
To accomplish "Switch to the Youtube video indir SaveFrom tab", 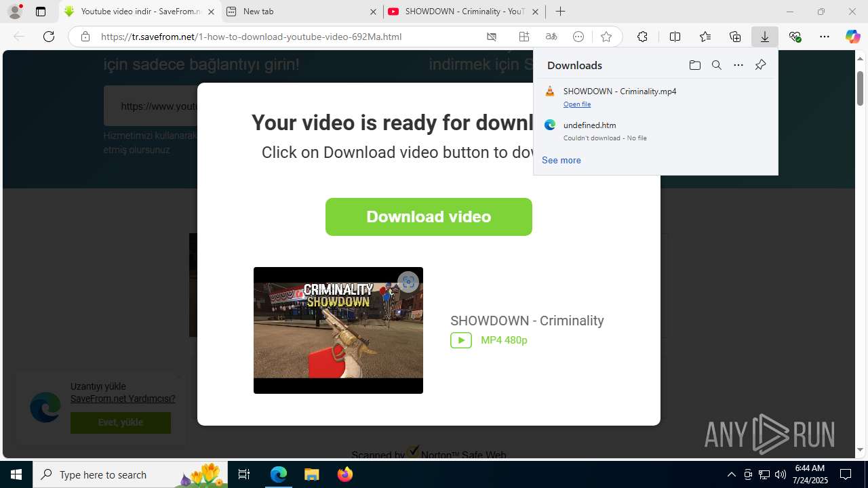I will [140, 12].
